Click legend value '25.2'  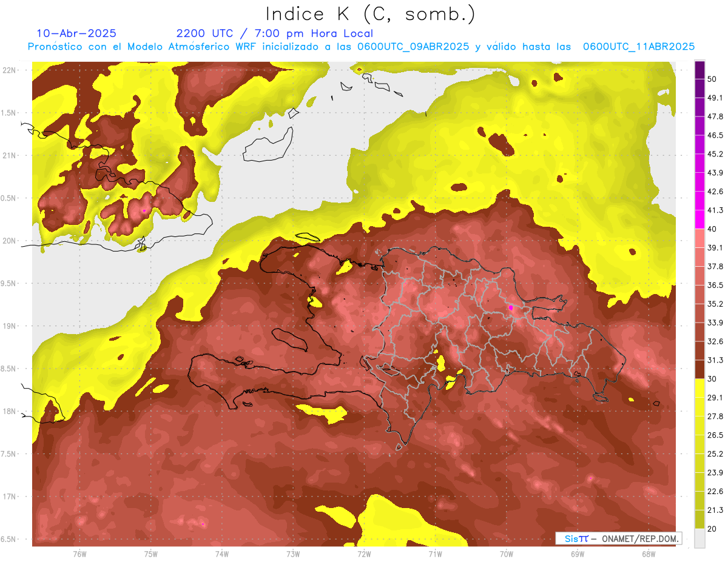(x=715, y=454)
